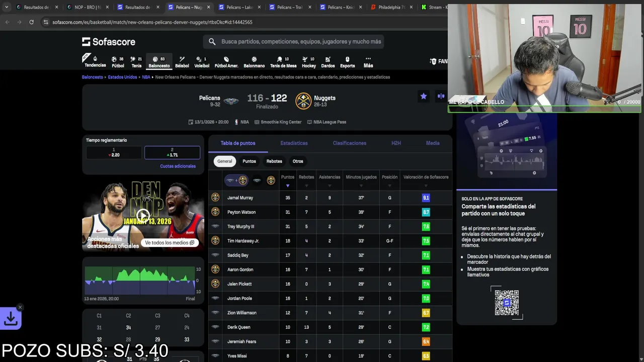This screenshot has height=362, width=644.
Task: Sort table by Rebotes column
Action: coord(306,180)
